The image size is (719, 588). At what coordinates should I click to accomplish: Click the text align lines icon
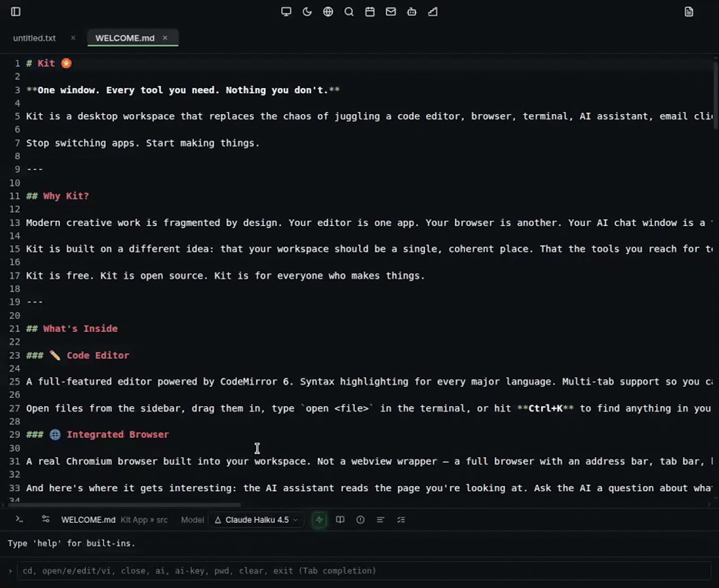pos(381,520)
